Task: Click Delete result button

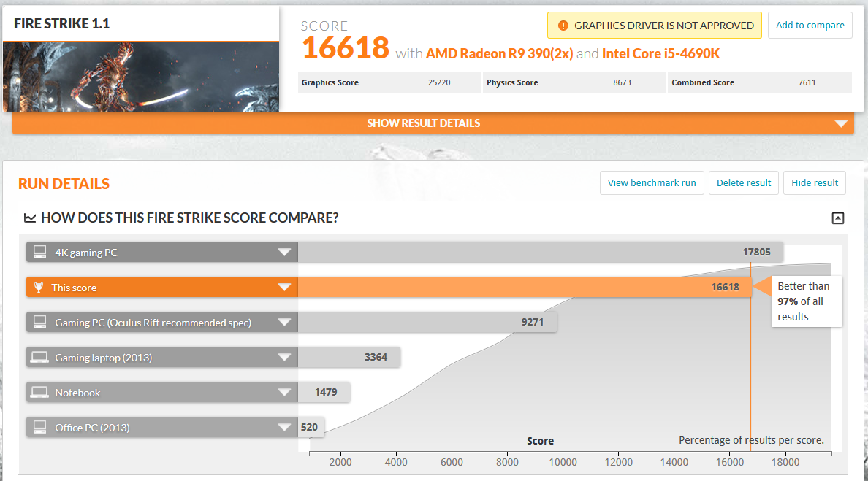Action: pyautogui.click(x=744, y=183)
